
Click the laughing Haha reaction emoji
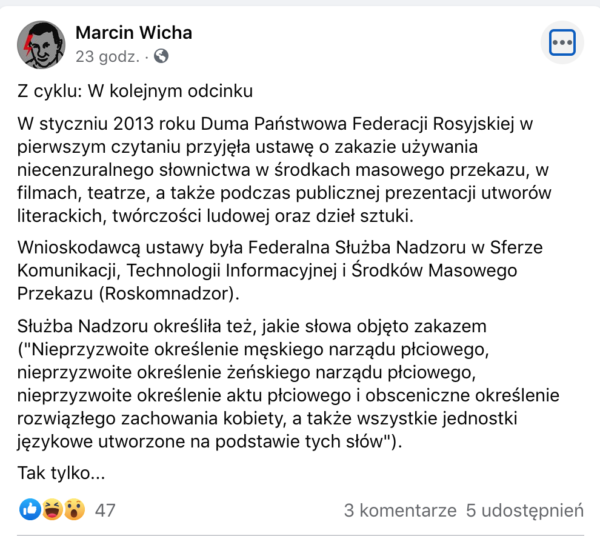[x=51, y=510]
